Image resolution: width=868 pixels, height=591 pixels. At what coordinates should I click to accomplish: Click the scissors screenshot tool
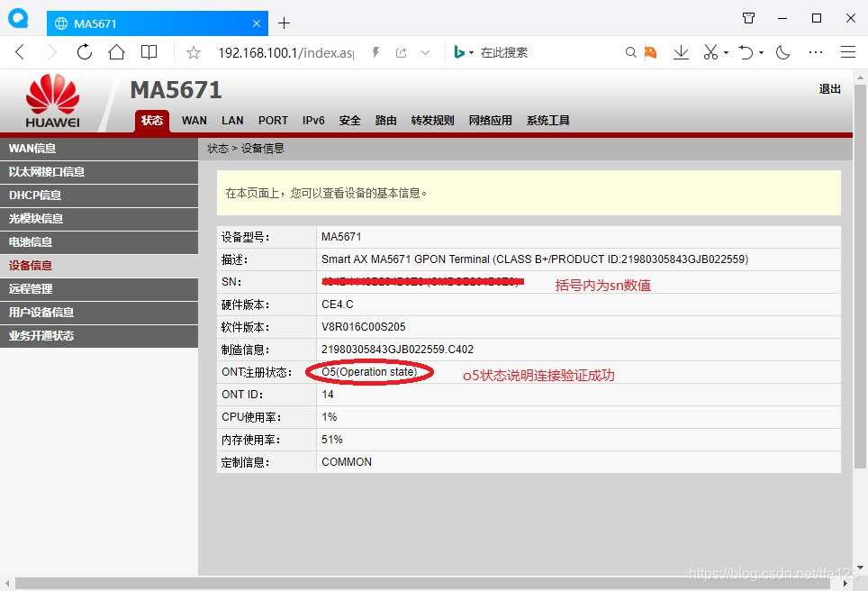tap(710, 52)
